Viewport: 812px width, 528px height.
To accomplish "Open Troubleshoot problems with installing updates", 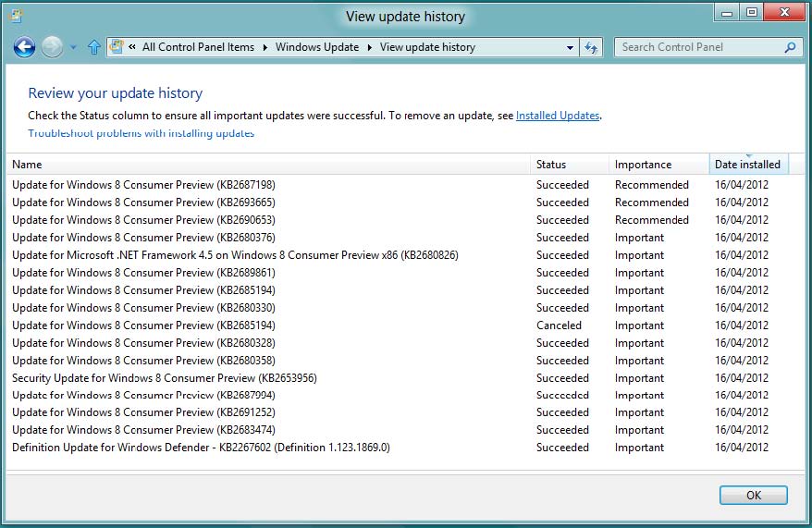I will [x=141, y=133].
